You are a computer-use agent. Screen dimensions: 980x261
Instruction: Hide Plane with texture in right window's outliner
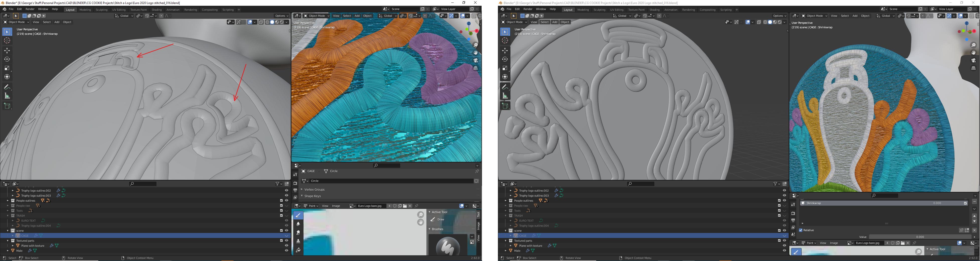pyautogui.click(x=784, y=246)
